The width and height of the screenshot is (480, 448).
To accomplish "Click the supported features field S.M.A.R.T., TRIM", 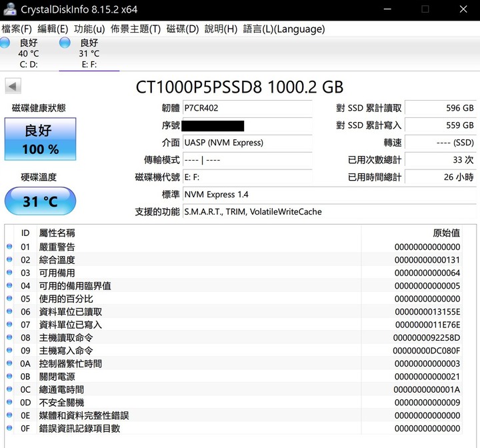I will (329, 211).
